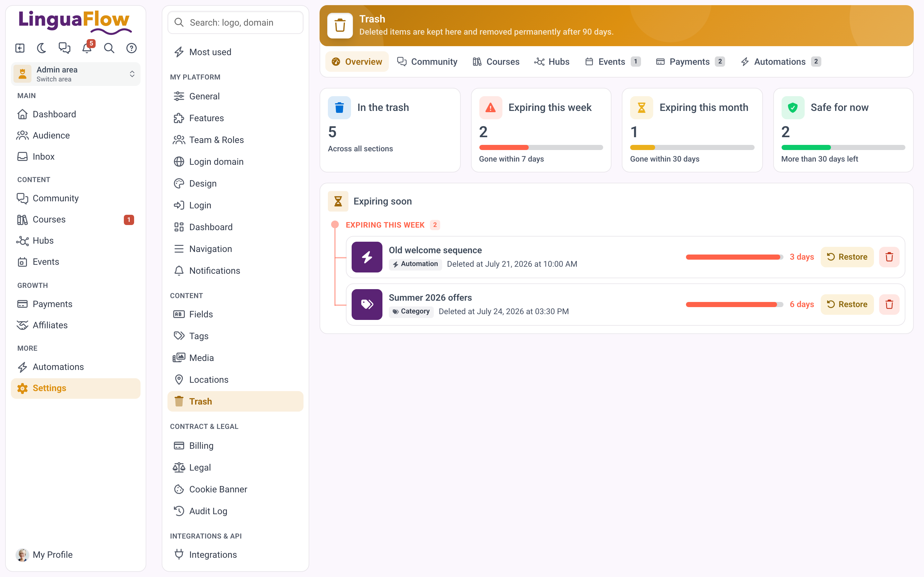Restore Summer 2026 offers

847,305
